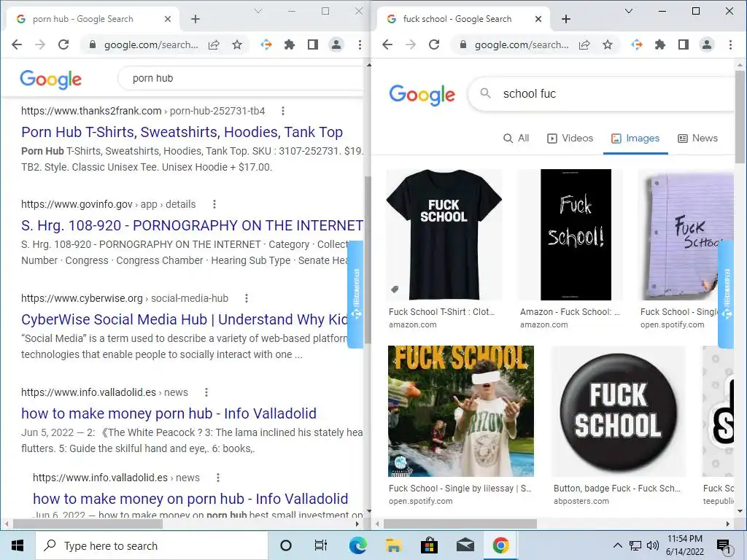This screenshot has height=560, width=747.
Task: Open the Windows Start menu
Action: [x=18, y=545]
